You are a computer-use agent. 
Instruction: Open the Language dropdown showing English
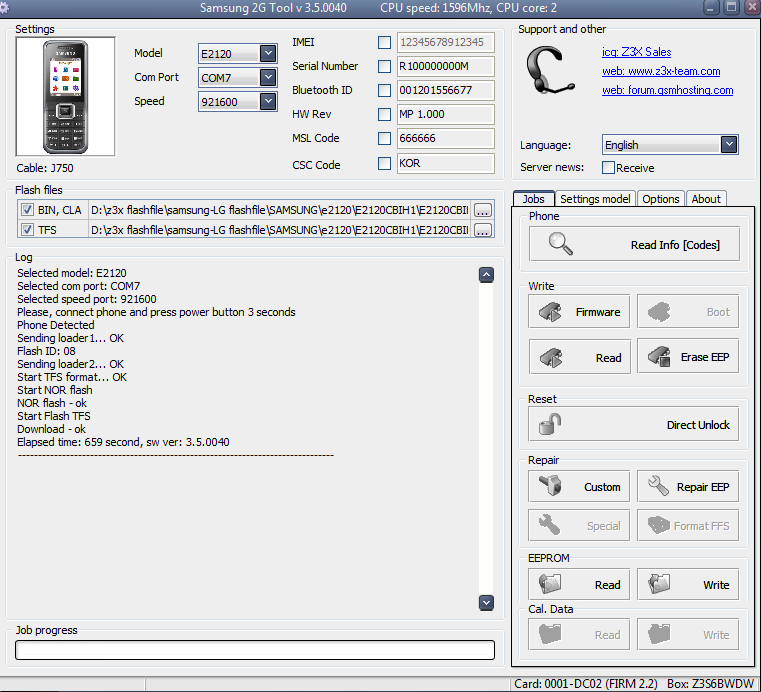point(729,144)
